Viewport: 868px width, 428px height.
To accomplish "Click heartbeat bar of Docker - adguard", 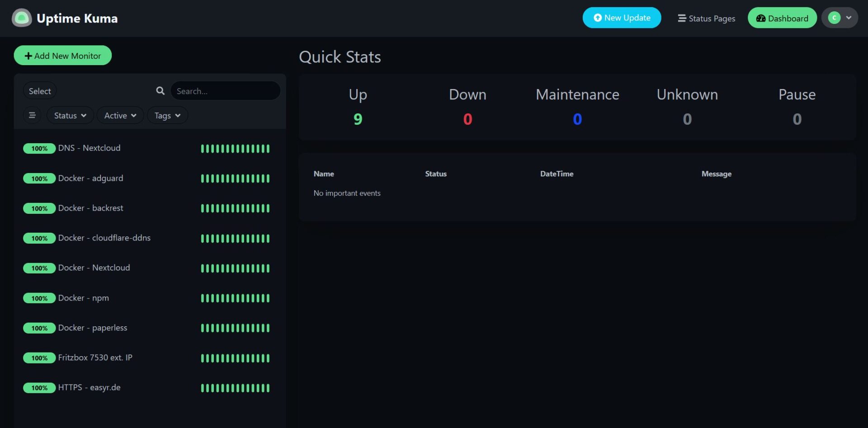I will (235, 179).
